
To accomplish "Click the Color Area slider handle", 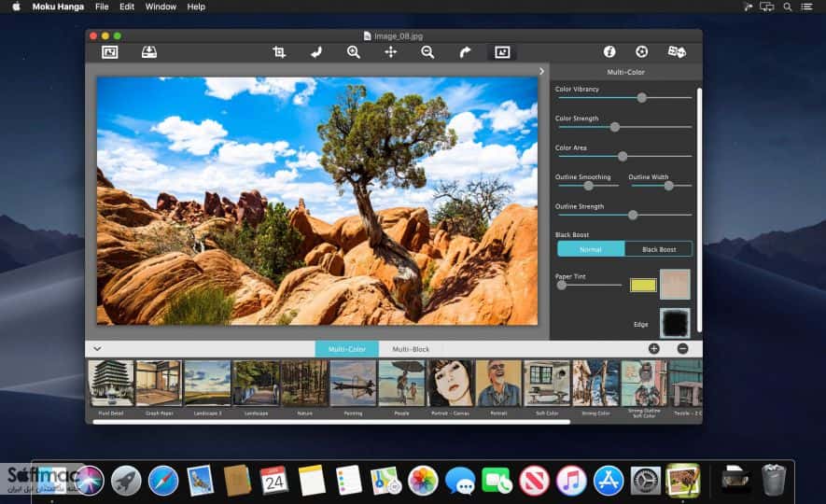I will pyautogui.click(x=623, y=157).
